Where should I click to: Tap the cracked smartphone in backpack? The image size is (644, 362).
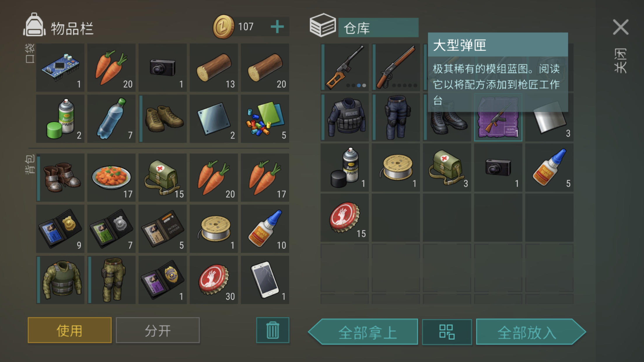(x=265, y=280)
